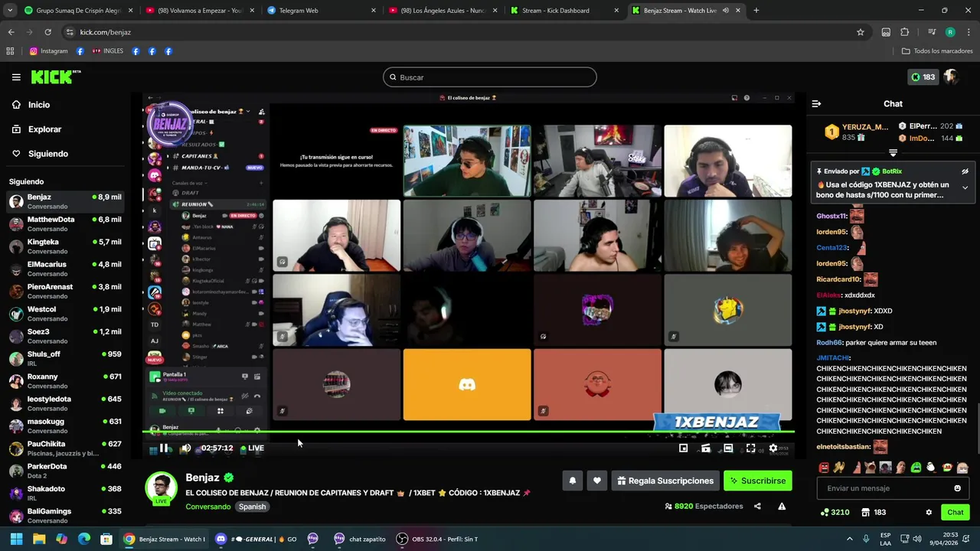Click the green stream progress bar
980x551 pixels.
pos(469,432)
